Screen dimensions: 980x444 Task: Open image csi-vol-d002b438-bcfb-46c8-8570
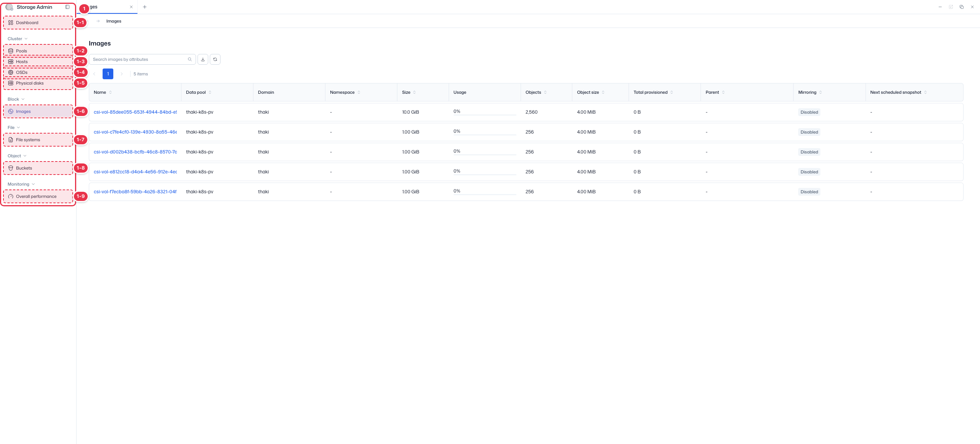135,152
